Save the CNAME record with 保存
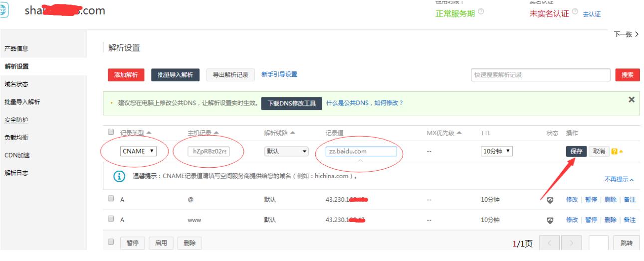Image resolution: width=644 pixels, height=261 pixels. pyautogui.click(x=576, y=152)
